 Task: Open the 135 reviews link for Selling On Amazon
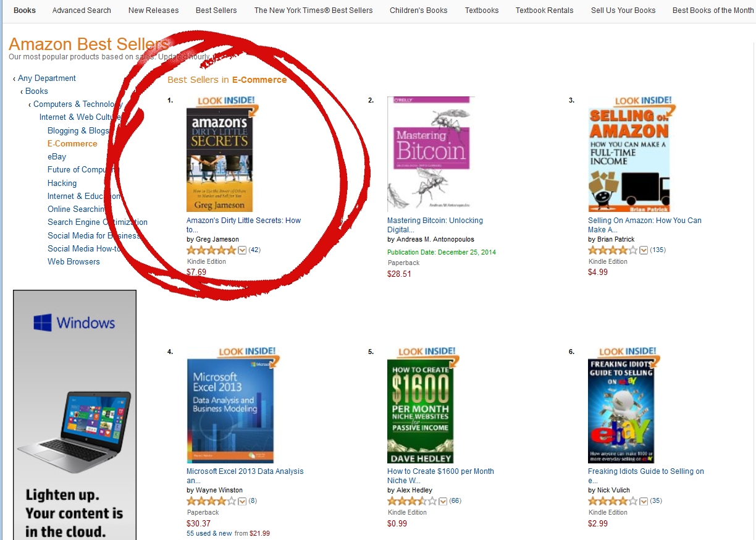[x=657, y=250]
